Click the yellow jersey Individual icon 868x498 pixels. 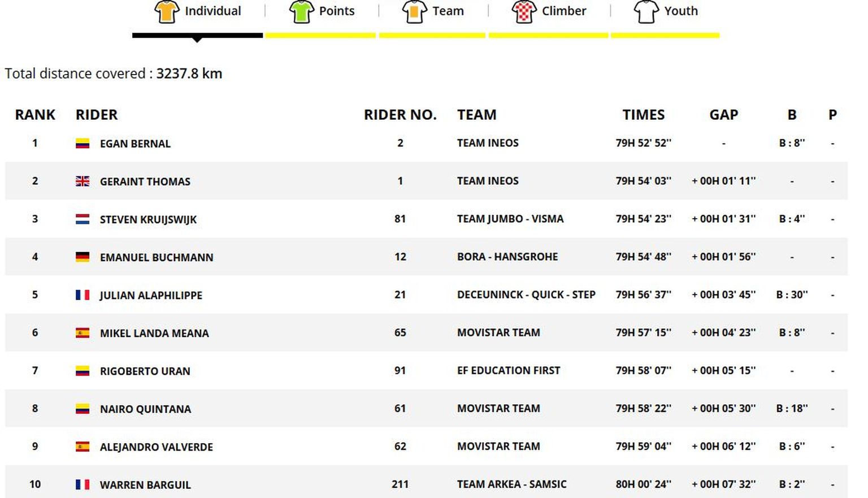click(x=167, y=11)
